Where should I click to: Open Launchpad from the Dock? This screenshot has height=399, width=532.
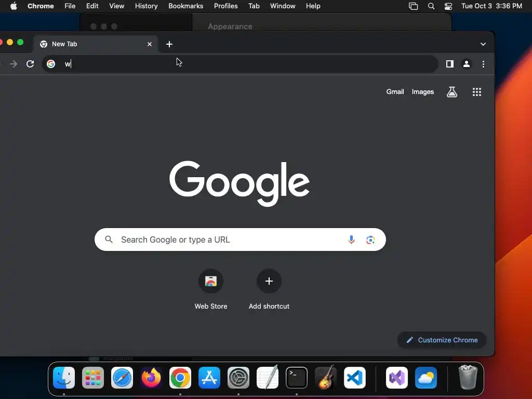point(93,378)
